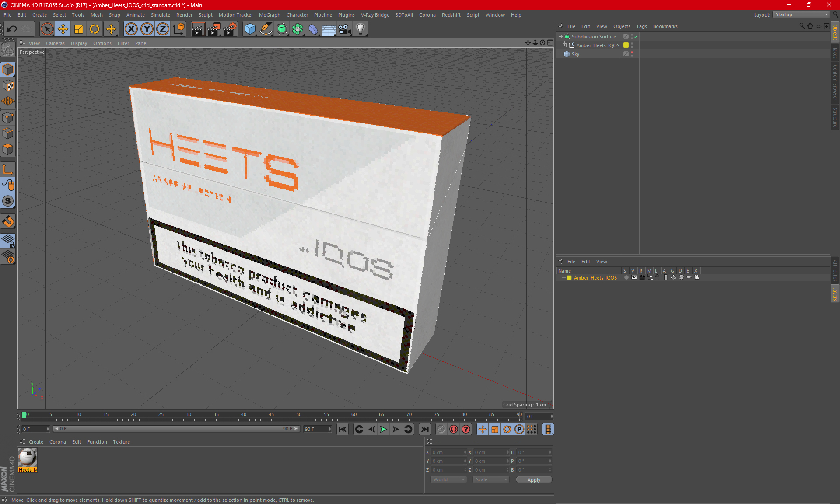Viewport: 840px width, 504px height.
Task: Step to the next frame
Action: pos(395,429)
